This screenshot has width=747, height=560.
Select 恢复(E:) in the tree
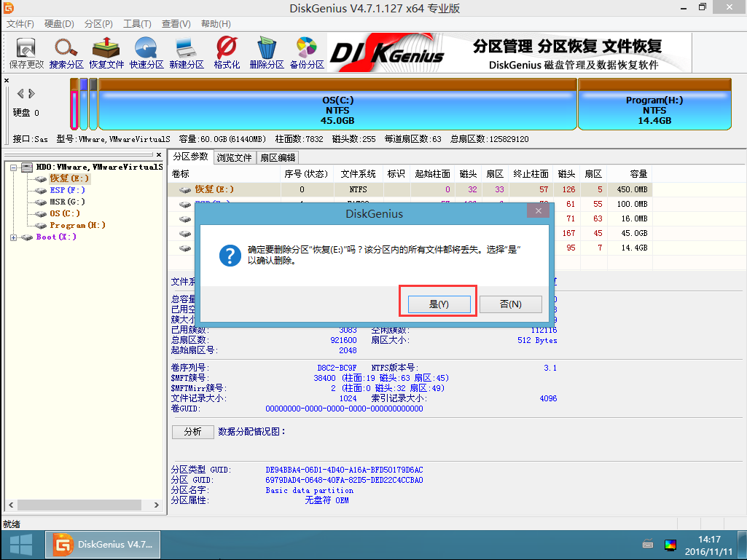[69, 178]
